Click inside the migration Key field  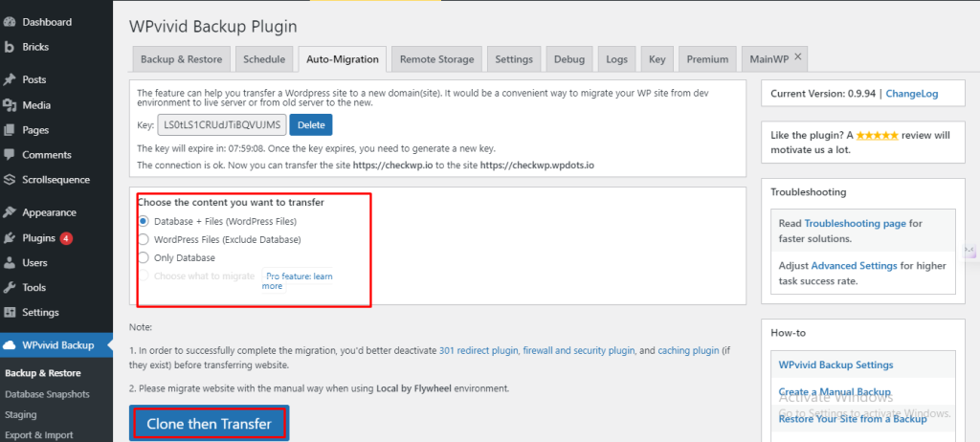[x=222, y=125]
